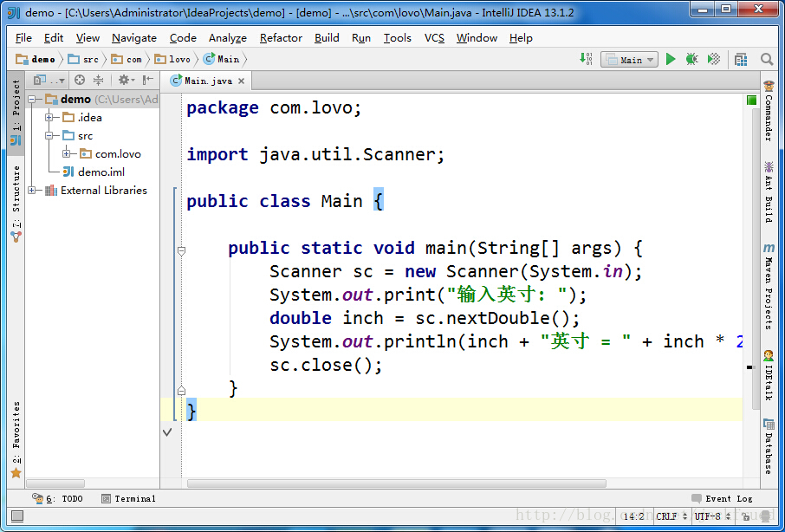785x532 pixels.
Task: Open the VCS menu
Action: tap(434, 38)
